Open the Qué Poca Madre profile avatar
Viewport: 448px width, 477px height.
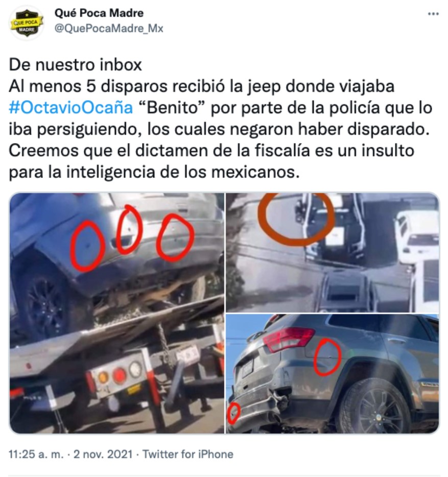pos(27,23)
